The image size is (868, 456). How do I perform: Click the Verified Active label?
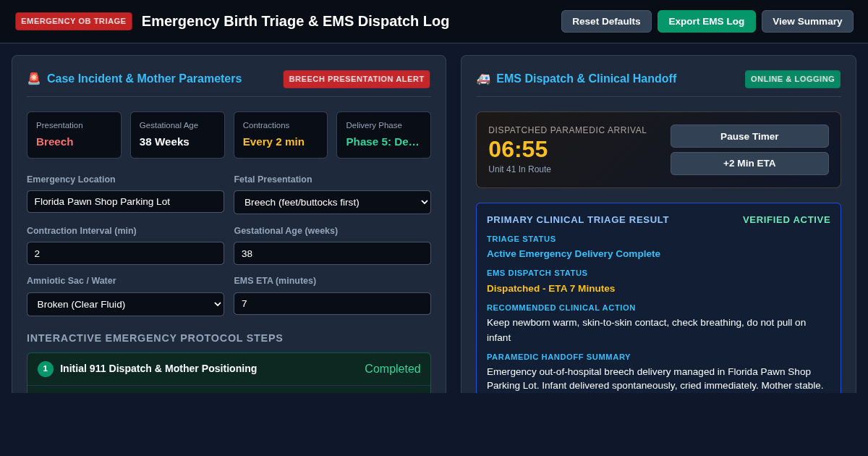point(786,219)
